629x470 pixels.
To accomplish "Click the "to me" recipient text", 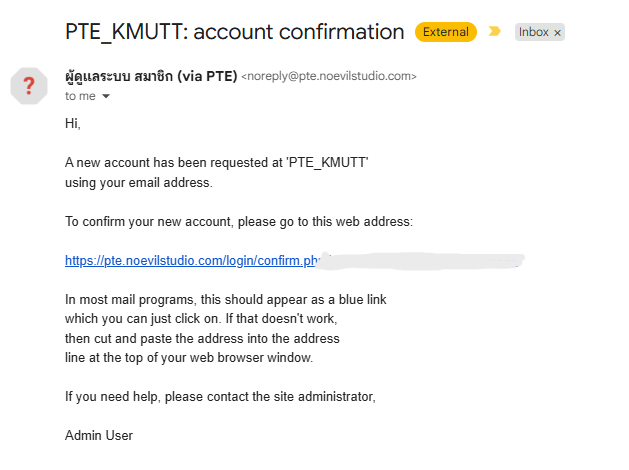I will (81, 96).
